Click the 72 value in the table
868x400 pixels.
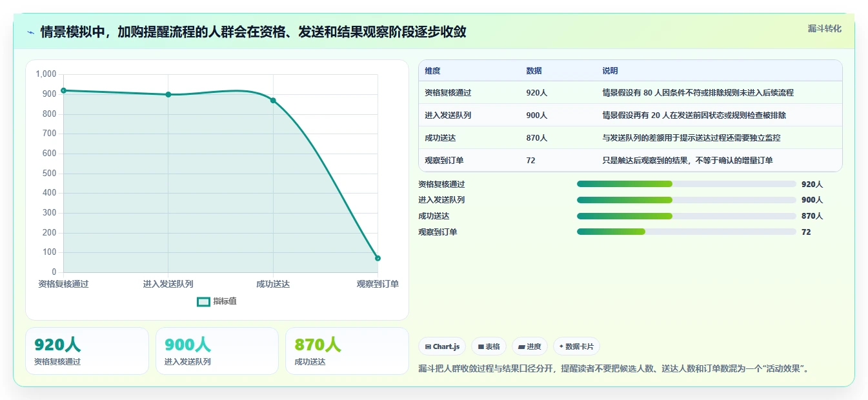coord(530,161)
